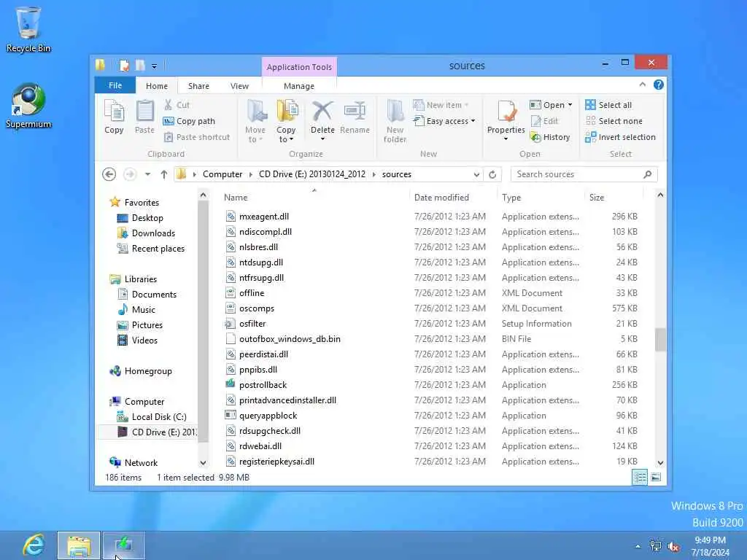Click the file list vertical scrollbar thumb
The width and height of the screenshot is (747, 560).
pyautogui.click(x=660, y=340)
